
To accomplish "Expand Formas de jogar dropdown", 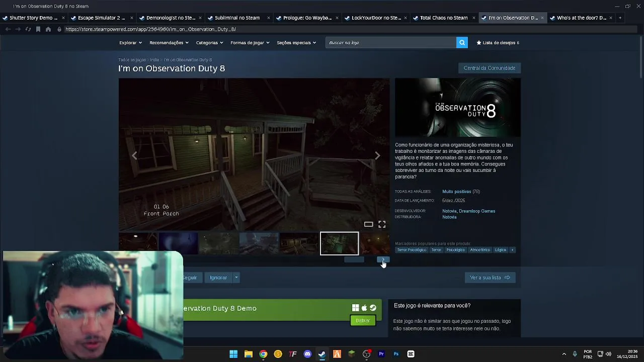I will [x=250, y=43].
